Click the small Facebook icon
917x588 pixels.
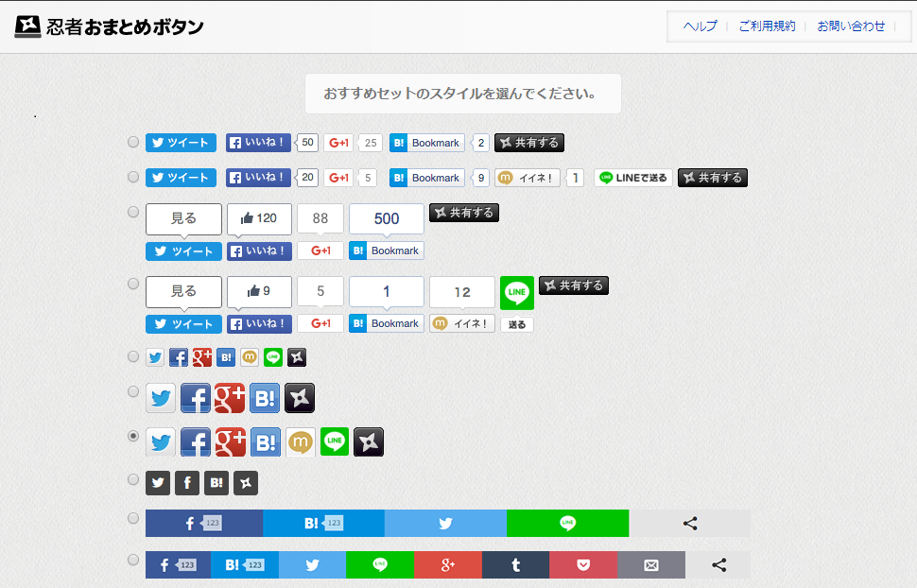[179, 357]
